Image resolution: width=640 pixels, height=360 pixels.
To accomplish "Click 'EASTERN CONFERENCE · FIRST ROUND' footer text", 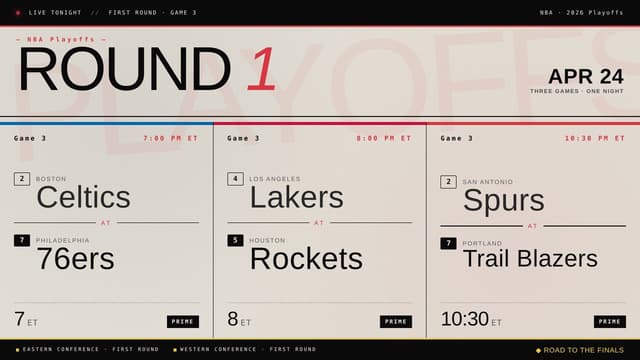I will point(91,349).
